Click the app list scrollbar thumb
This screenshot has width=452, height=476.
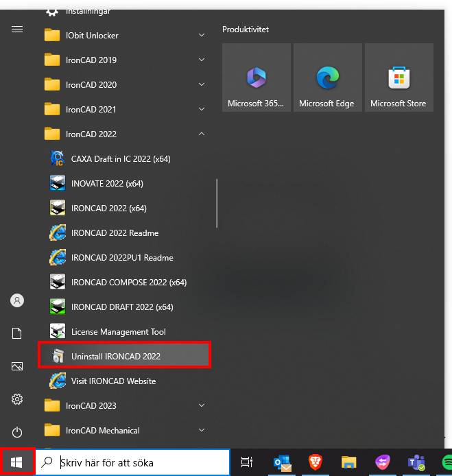[x=217, y=203]
